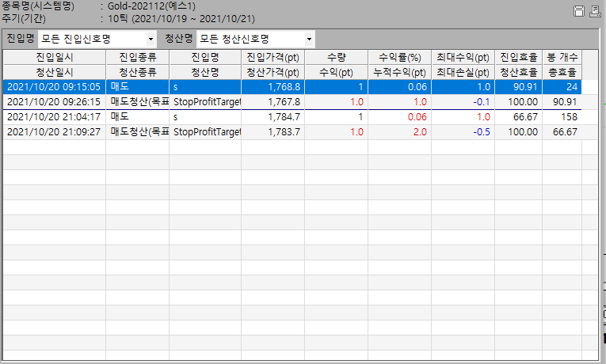The image size is (606, 364).
Task: Click the save (floppy disk) icon
Action: coord(579,11)
